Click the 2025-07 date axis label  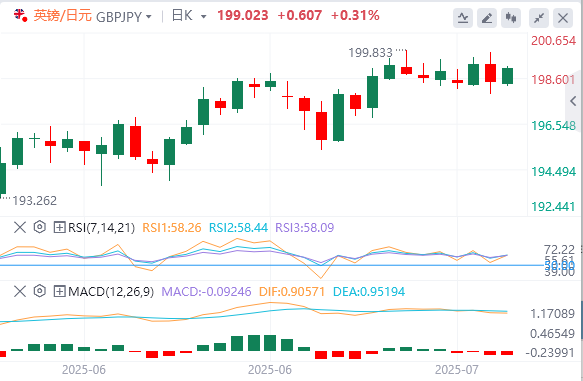click(457, 370)
